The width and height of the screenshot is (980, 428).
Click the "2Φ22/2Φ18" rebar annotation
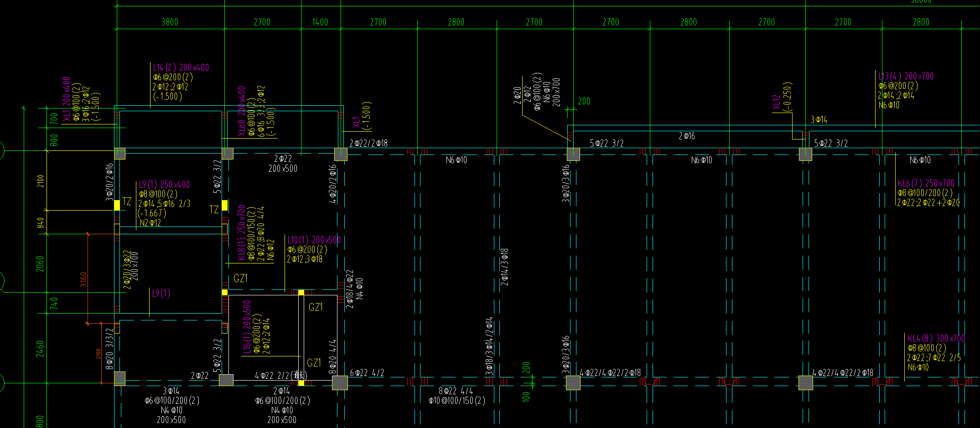tap(368, 143)
